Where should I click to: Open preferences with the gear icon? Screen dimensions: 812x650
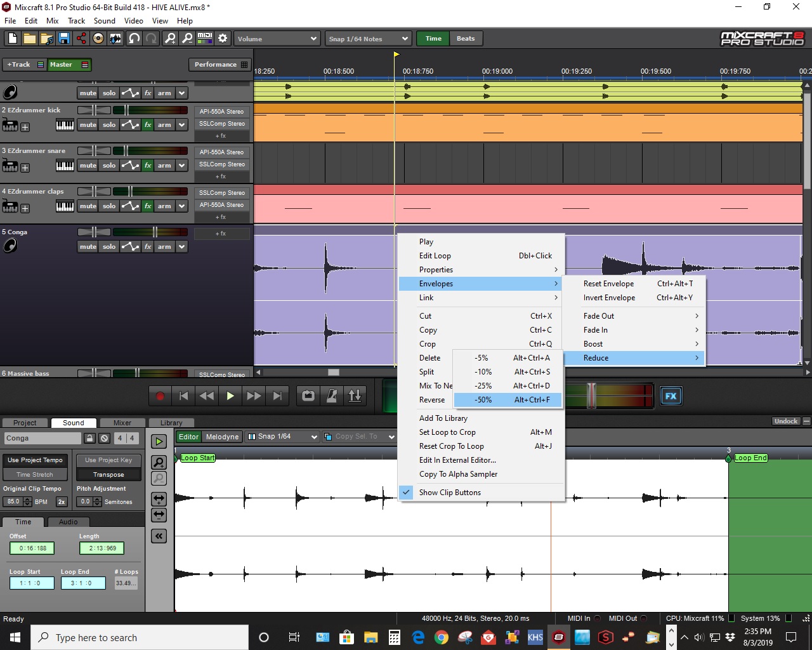(223, 39)
